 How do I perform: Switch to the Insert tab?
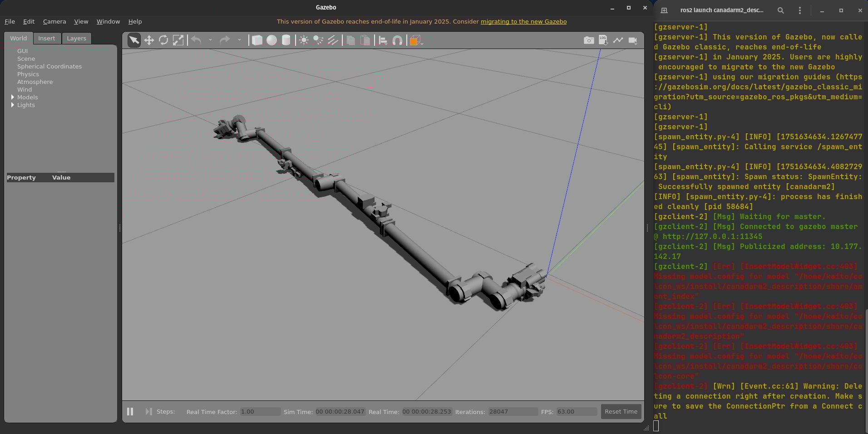click(46, 38)
